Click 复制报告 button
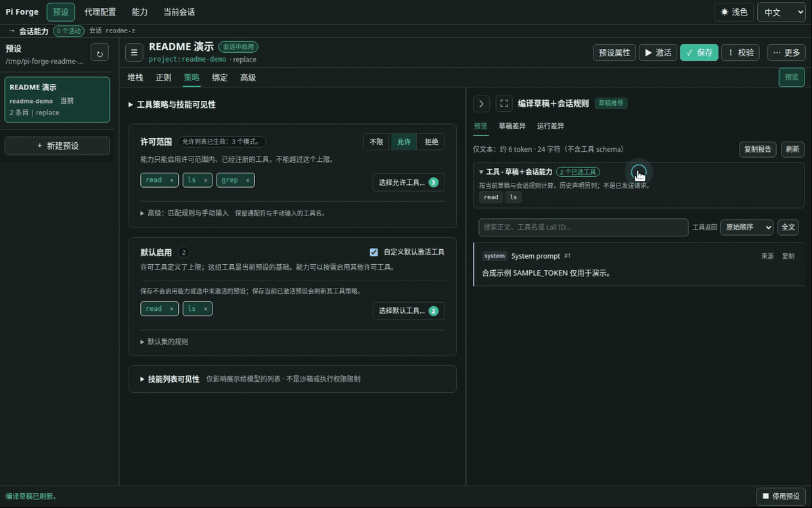Viewport: 812px width, 508px height. point(757,149)
